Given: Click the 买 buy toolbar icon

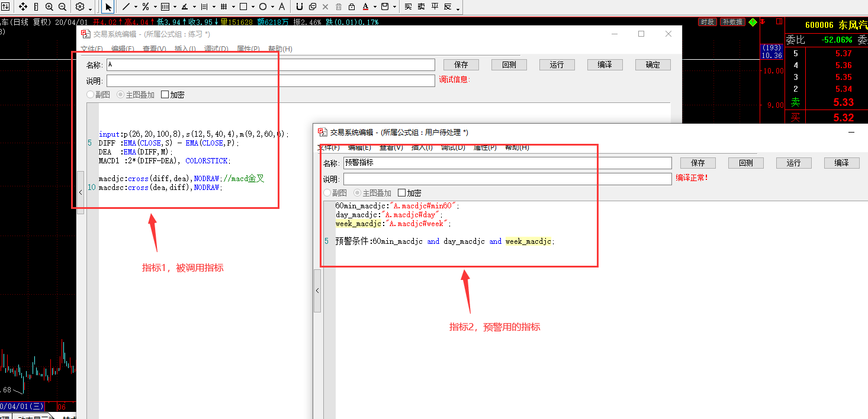Looking at the screenshot, I should 408,7.
